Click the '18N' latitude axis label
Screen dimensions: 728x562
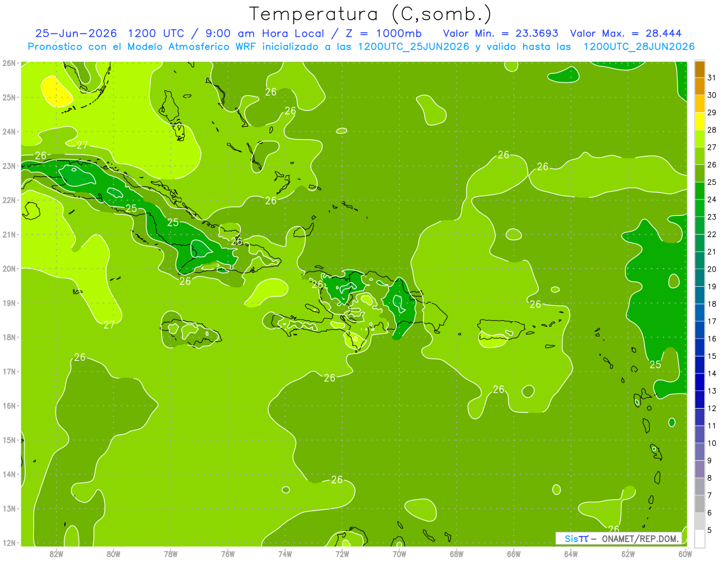coord(8,337)
